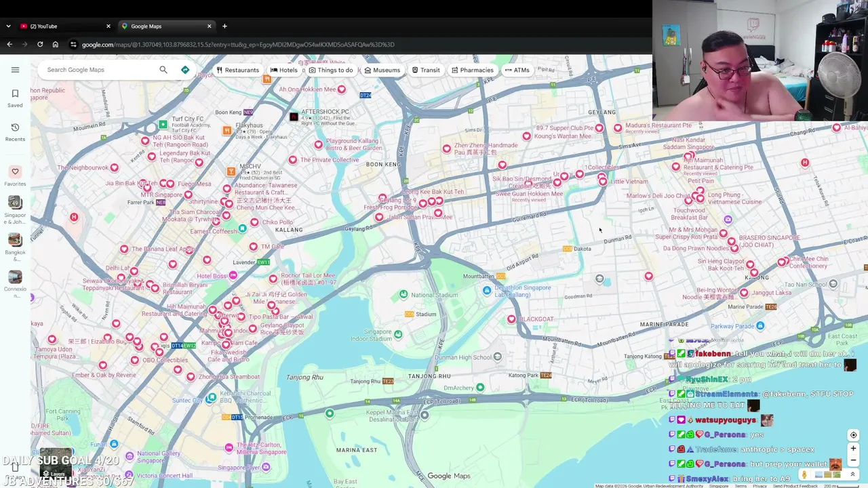Select the National Stadium map marker
Screen dimensions: 868x488
[403, 294]
